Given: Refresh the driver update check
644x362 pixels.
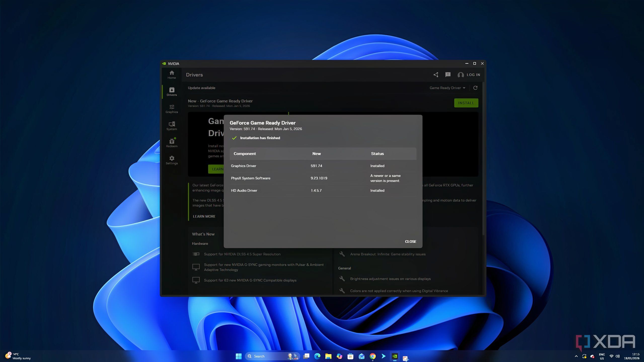Looking at the screenshot, I should pyautogui.click(x=475, y=88).
